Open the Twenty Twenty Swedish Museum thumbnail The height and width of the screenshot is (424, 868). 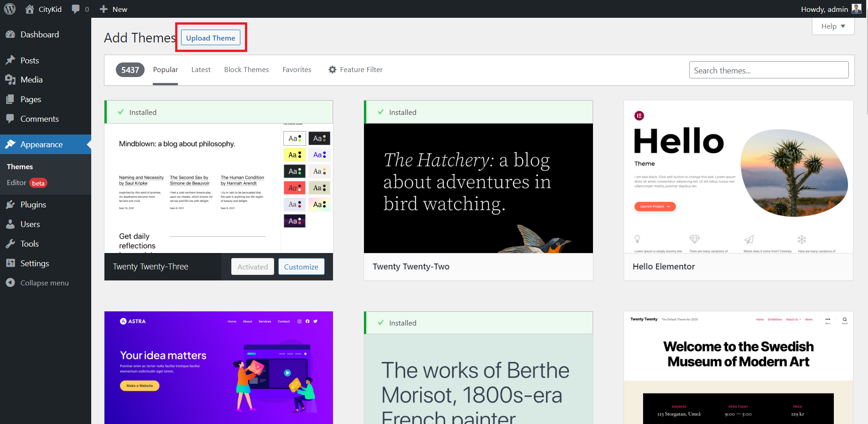pyautogui.click(x=738, y=367)
